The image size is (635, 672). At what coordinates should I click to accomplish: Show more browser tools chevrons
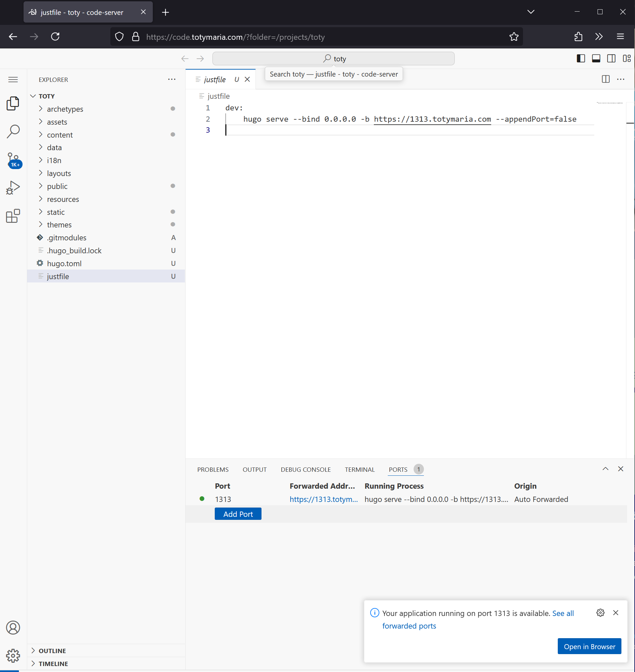click(599, 36)
